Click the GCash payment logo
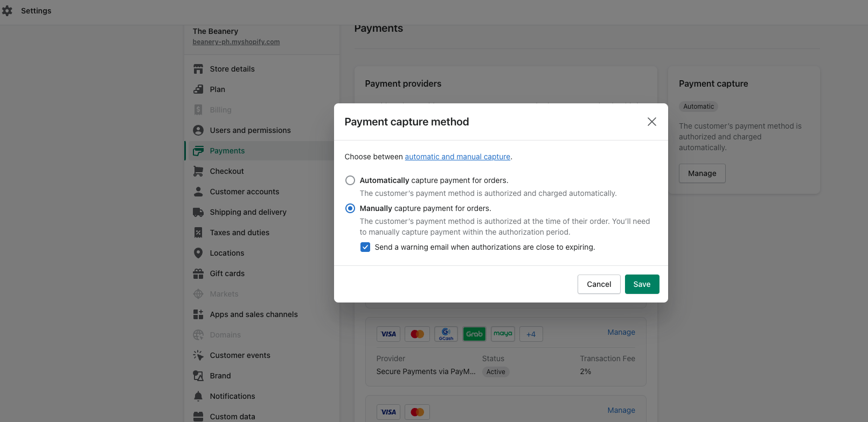The image size is (868, 422). click(446, 334)
